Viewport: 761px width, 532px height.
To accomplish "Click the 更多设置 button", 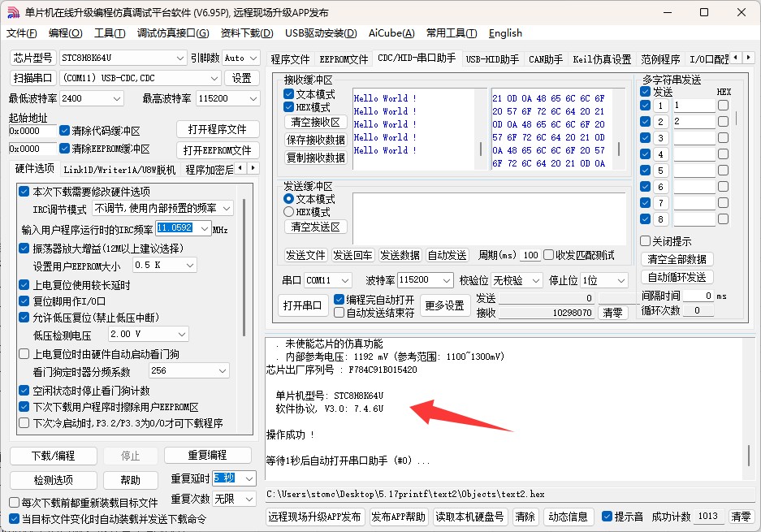I will (x=444, y=306).
